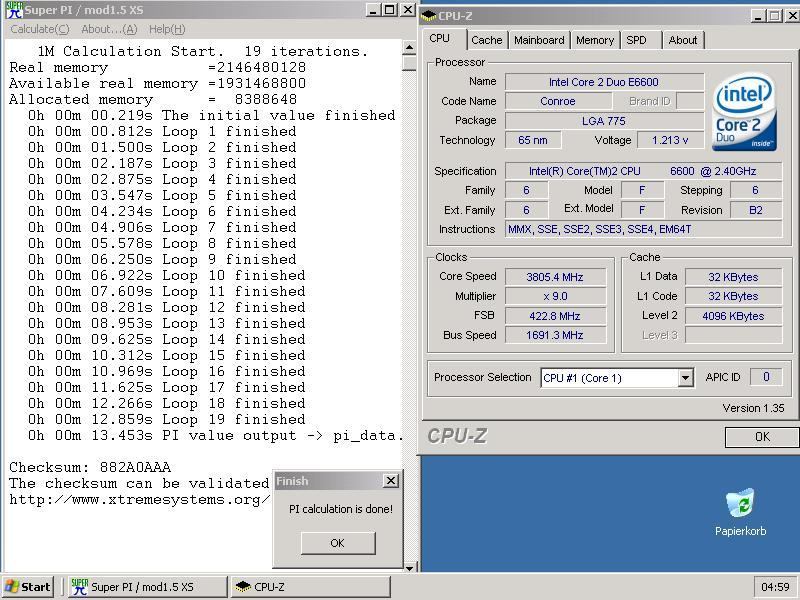Click the 'PI value output' line
The height and width of the screenshot is (600, 800).
click(x=215, y=435)
